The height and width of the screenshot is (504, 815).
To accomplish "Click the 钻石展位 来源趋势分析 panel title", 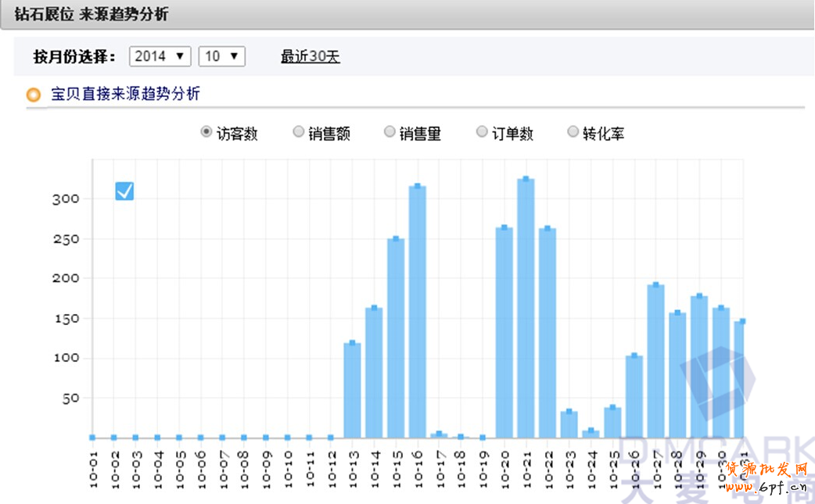I will [92, 14].
